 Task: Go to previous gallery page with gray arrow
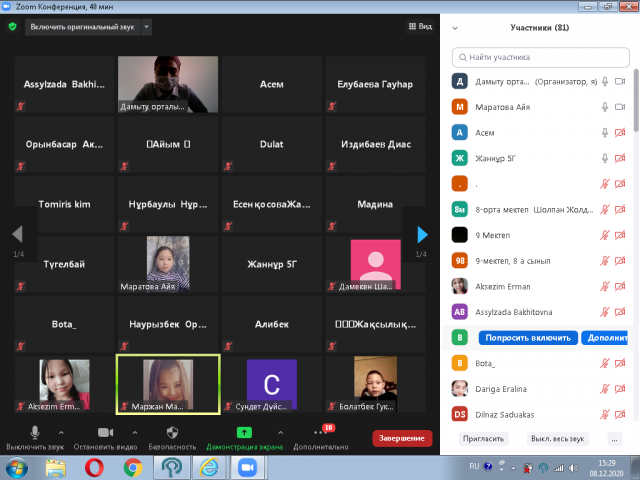tap(18, 234)
